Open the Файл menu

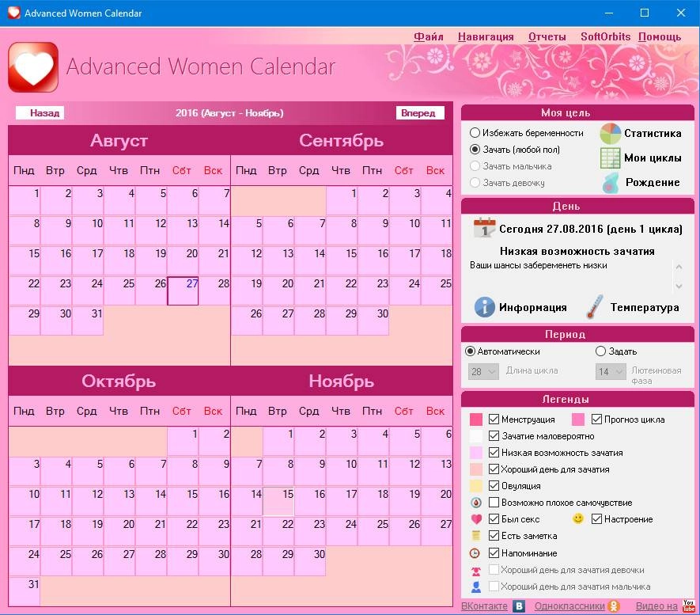(428, 36)
